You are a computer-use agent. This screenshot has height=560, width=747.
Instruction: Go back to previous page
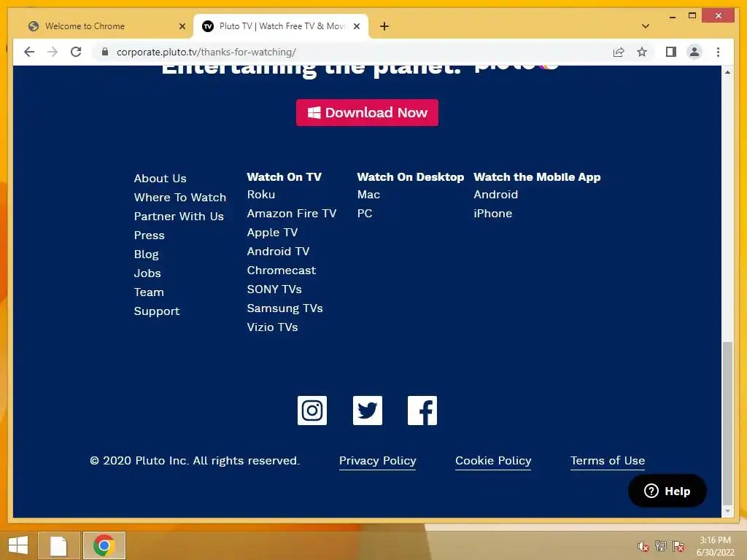point(29,52)
